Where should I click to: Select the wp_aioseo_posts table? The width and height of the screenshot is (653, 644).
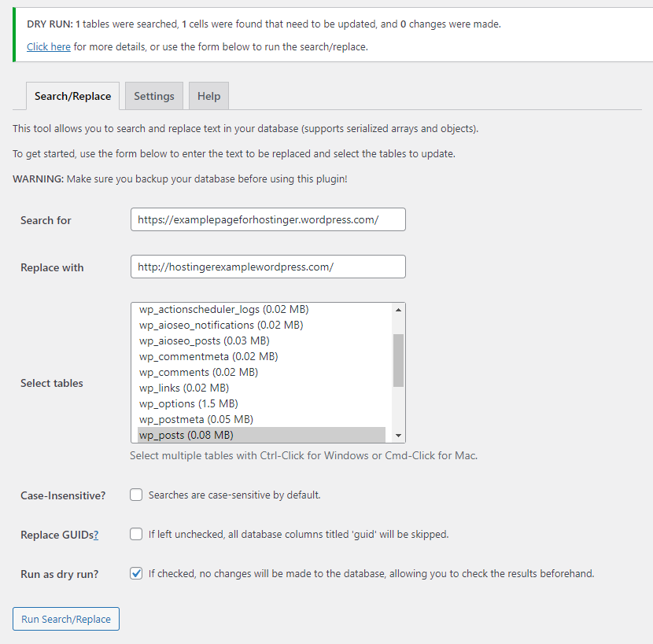[204, 340]
